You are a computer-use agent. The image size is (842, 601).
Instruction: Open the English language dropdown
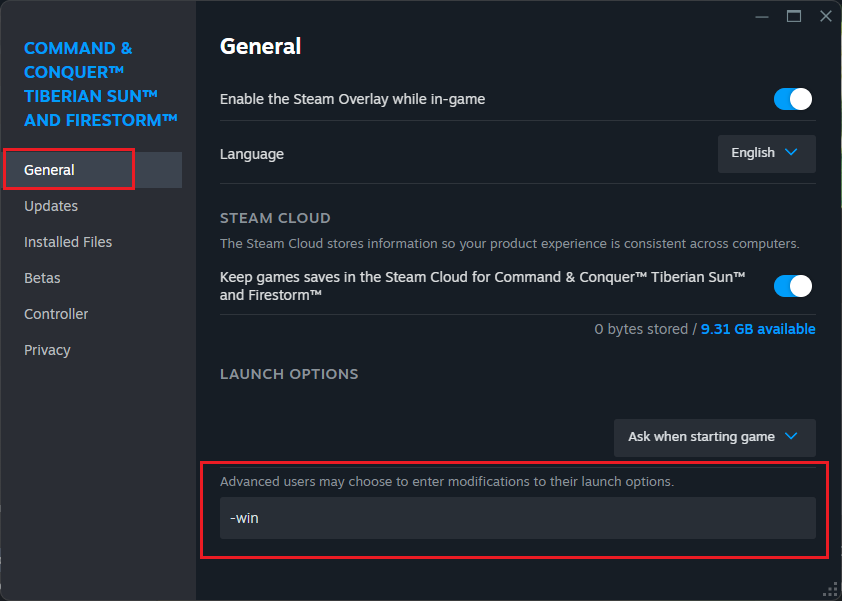pyautogui.click(x=766, y=153)
